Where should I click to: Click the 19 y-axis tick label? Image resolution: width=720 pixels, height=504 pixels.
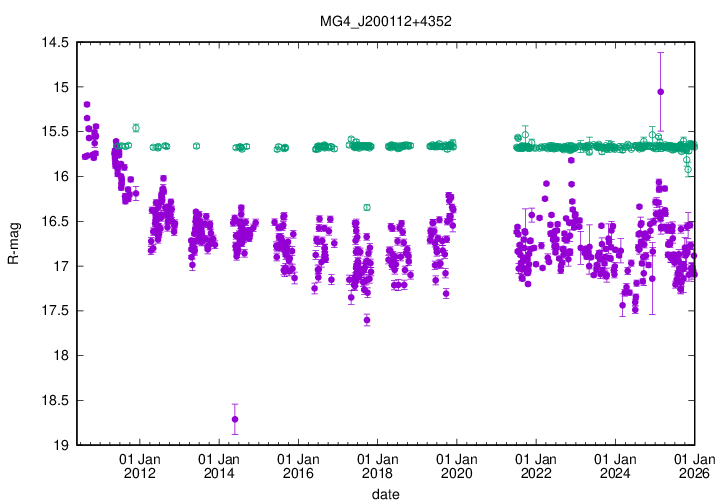click(60, 445)
